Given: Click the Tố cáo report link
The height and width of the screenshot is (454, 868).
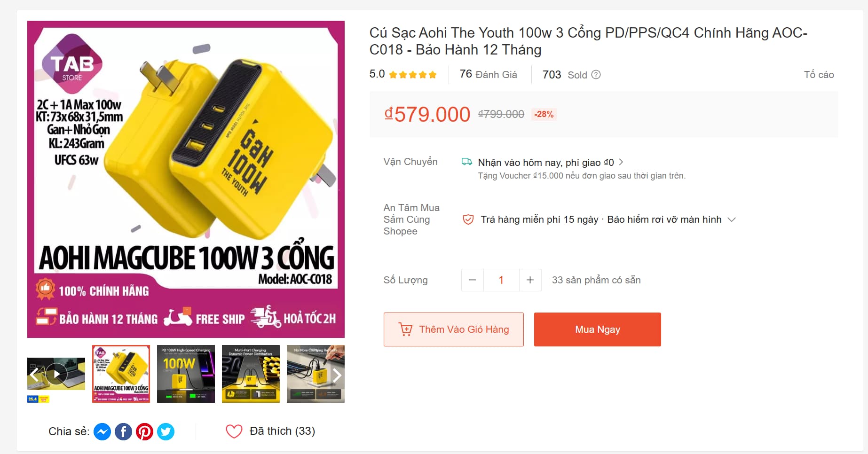Looking at the screenshot, I should (x=819, y=75).
